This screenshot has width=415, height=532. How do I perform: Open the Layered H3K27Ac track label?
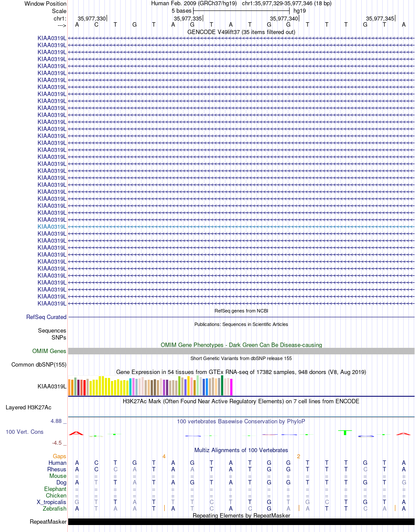pos(28,407)
